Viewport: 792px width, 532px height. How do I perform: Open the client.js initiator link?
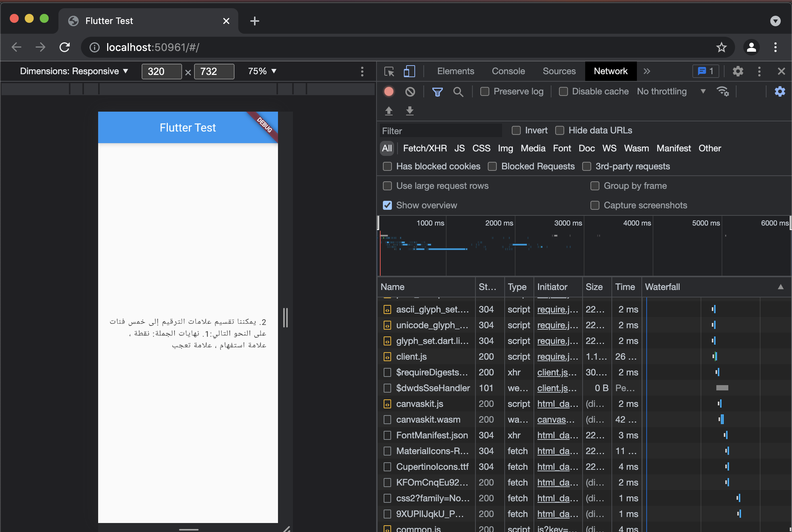[x=557, y=372]
